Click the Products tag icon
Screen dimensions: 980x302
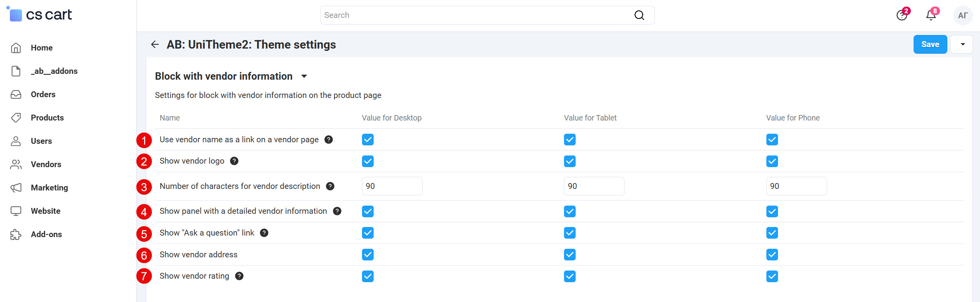point(16,118)
